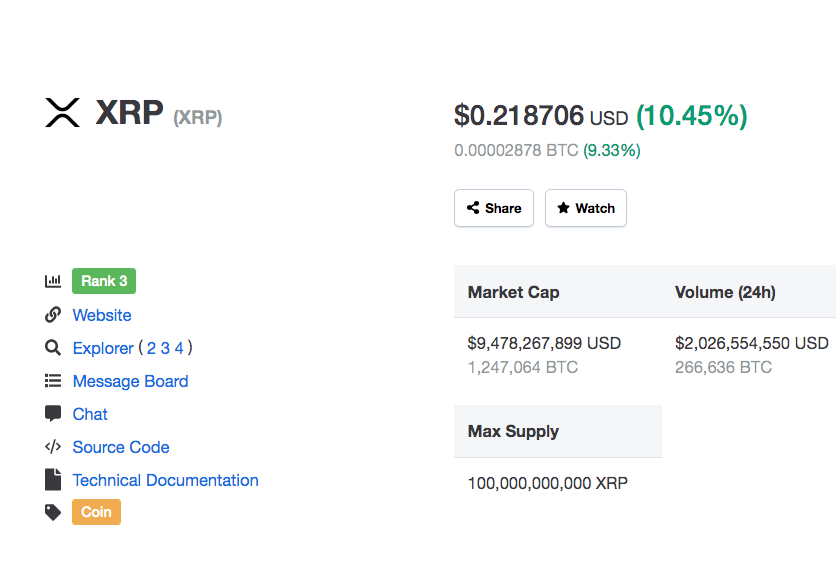Click the $2,026,554,550 USD volume value
The image size is (836, 578).
point(752,343)
